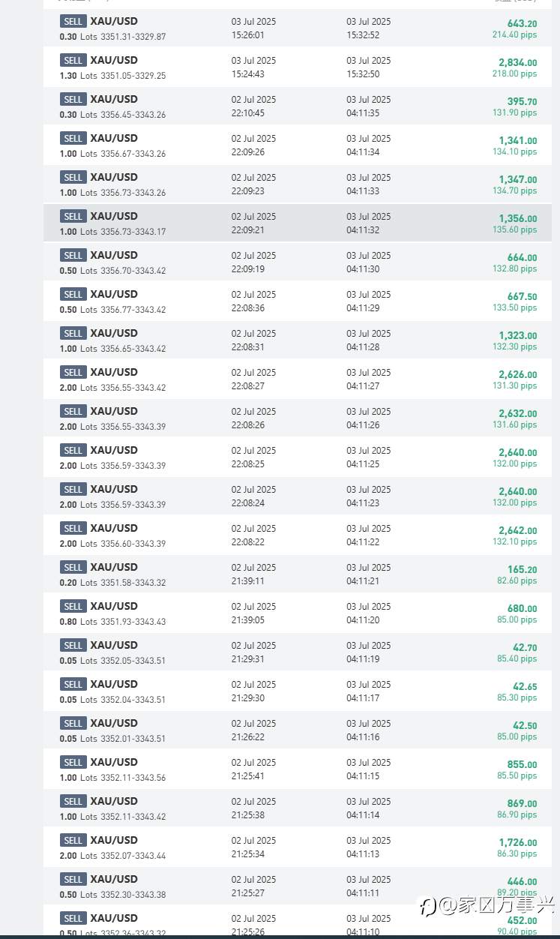Click SELL badge on 3352.30-3343.38 trade
The width and height of the screenshot is (560, 939).
point(73,879)
